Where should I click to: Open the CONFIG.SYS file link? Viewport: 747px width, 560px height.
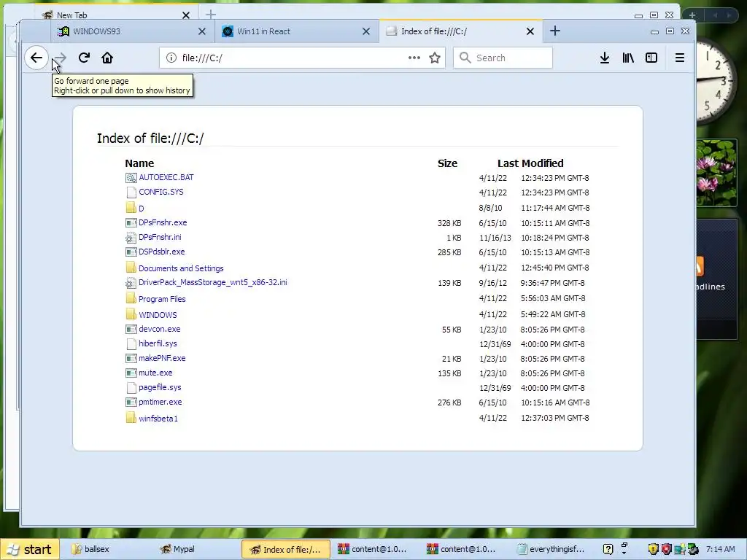click(161, 192)
